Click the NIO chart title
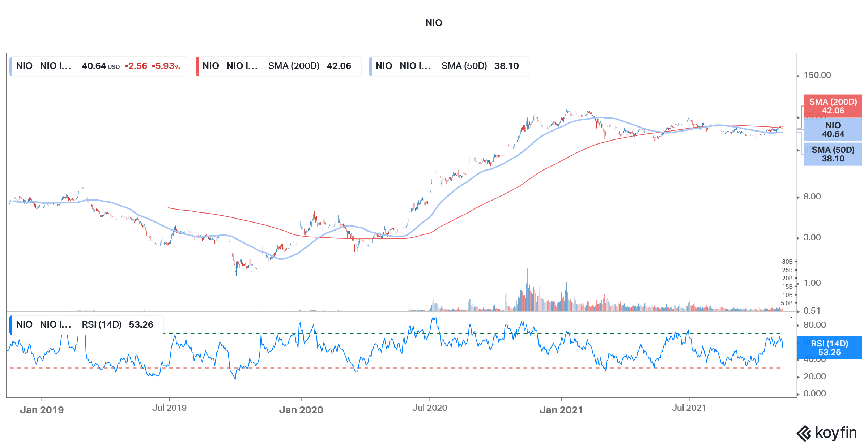The height and width of the screenshot is (448, 868). 434,23
